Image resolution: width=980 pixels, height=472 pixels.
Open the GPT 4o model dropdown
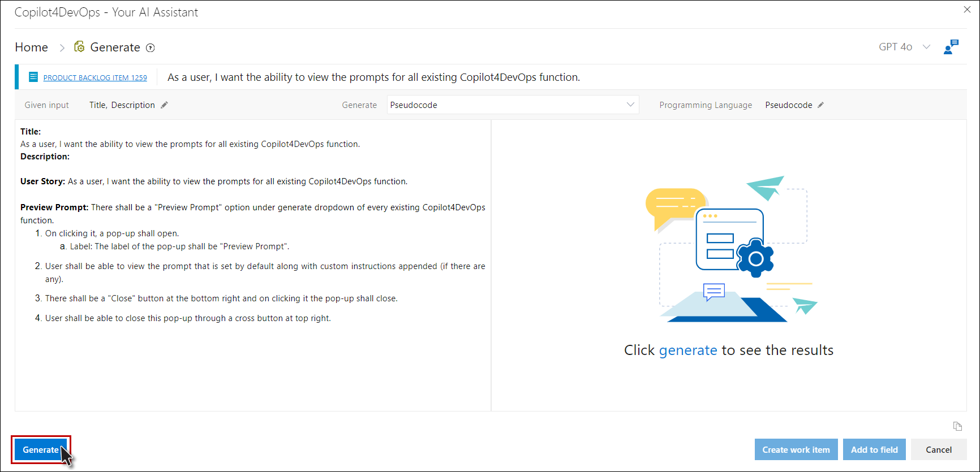tap(904, 47)
